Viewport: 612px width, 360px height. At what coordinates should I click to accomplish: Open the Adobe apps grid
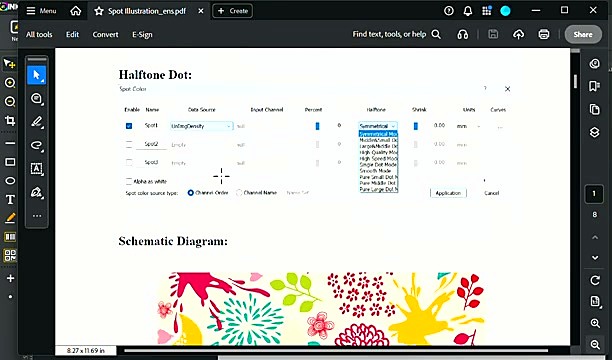click(x=486, y=11)
